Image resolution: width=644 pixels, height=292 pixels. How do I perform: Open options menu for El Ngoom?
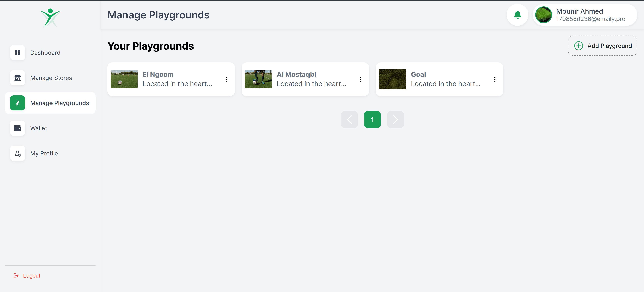(x=226, y=79)
